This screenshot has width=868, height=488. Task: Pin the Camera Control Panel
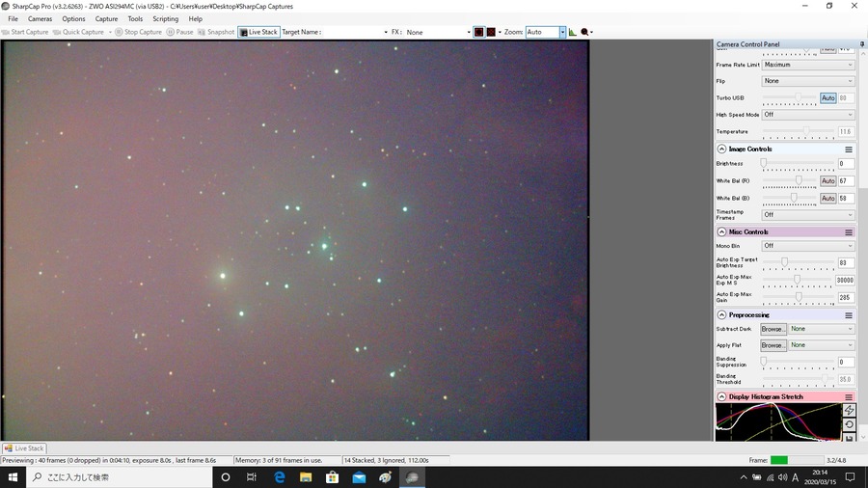[x=862, y=44]
